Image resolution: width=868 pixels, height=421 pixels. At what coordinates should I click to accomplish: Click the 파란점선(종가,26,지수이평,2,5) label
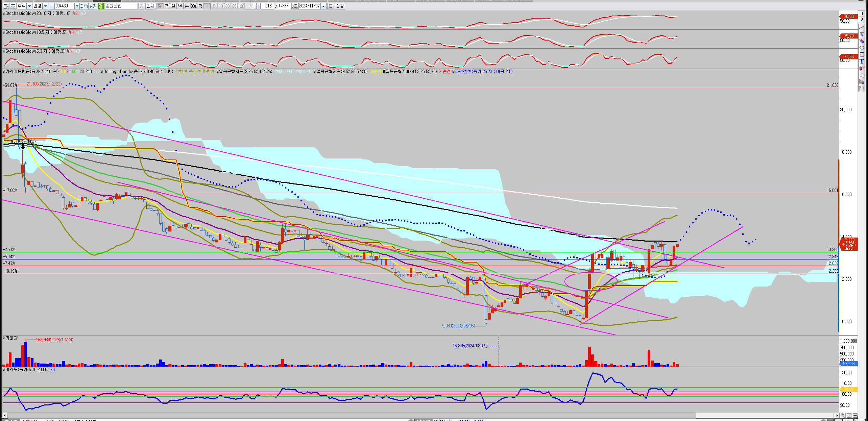484,71
